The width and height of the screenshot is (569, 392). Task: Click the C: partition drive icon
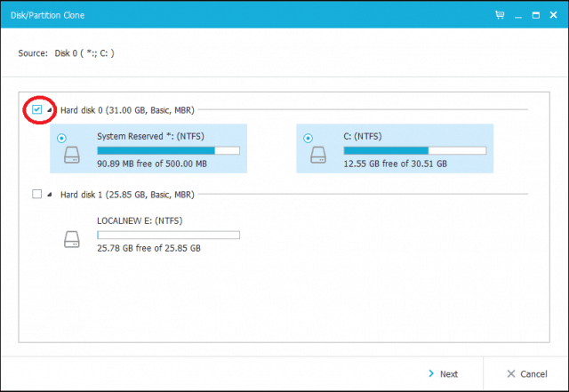coord(318,155)
